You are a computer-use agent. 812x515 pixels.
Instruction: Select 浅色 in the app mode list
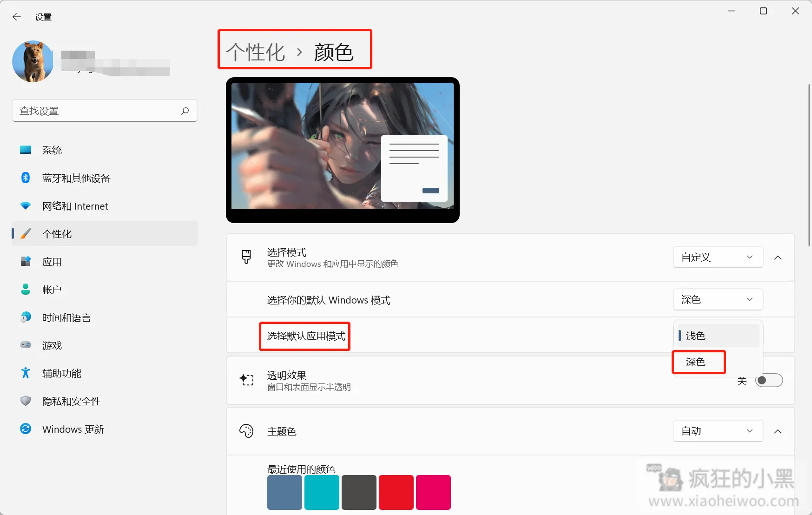(718, 336)
